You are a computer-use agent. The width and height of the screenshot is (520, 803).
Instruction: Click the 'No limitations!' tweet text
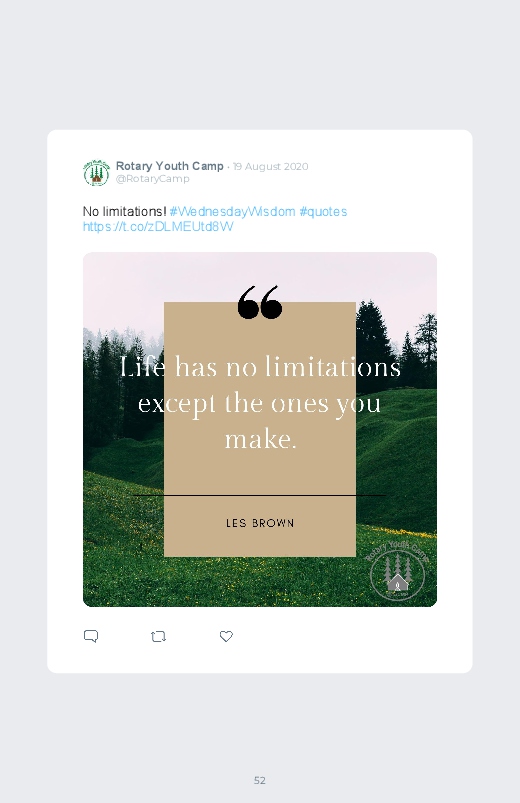[x=124, y=212]
